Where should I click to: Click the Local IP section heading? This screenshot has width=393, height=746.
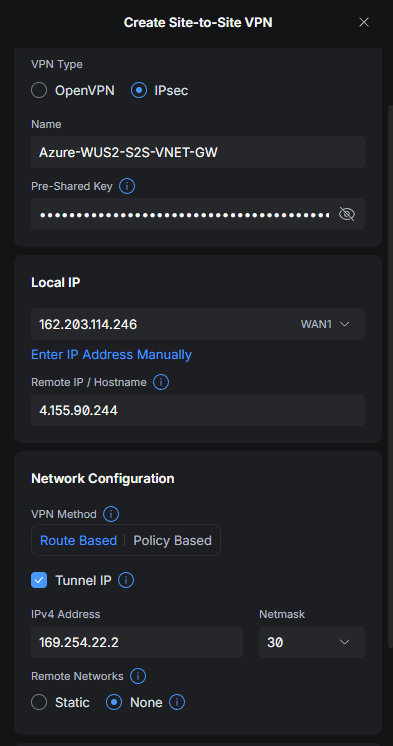coord(56,283)
